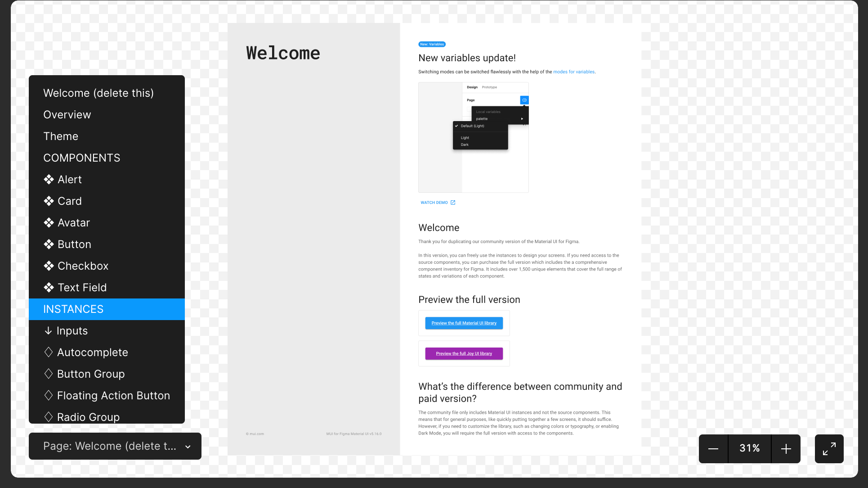Click the WATCH DEMO external link
The image size is (868, 488).
tap(438, 202)
